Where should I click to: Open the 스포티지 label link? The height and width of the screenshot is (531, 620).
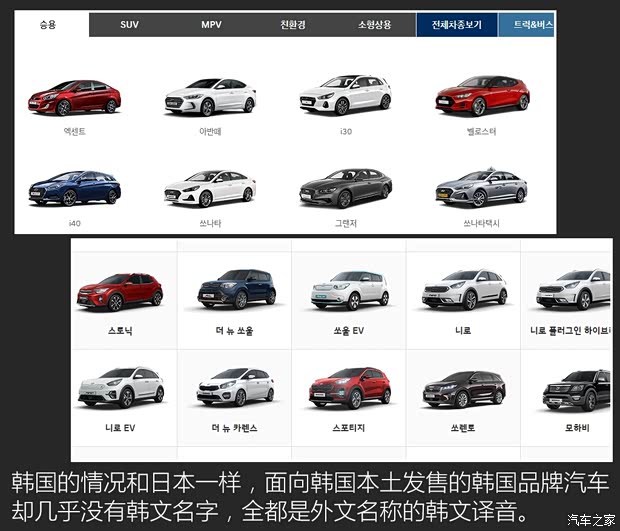click(x=348, y=428)
